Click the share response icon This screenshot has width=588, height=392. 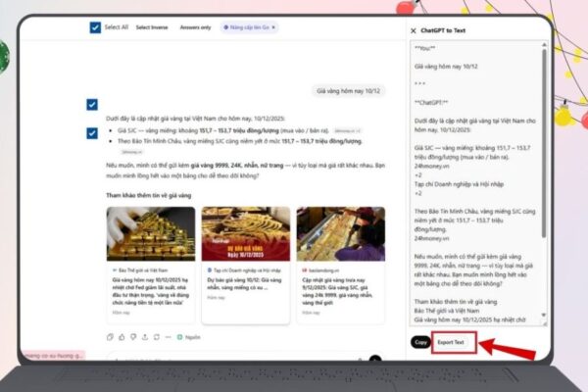(143, 336)
